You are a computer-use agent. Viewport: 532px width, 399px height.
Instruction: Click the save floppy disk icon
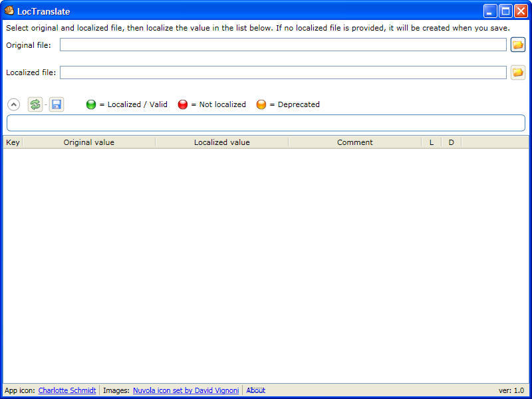pyautogui.click(x=56, y=104)
